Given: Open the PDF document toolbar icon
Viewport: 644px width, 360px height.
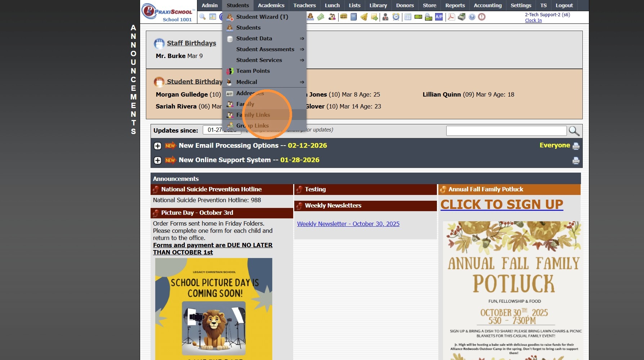Looking at the screenshot, I should (451, 17).
